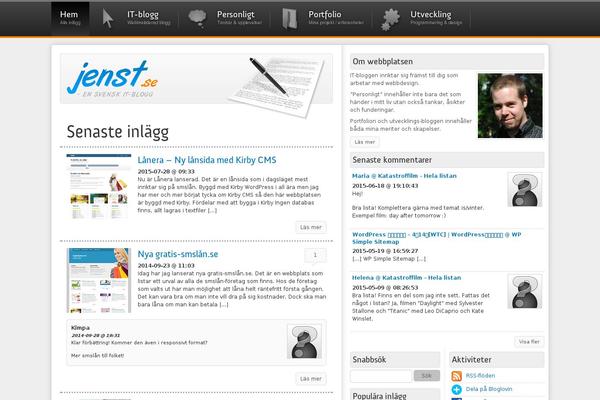Viewport: 600px width, 400px height.
Task: Click timestamp 2015-05-09 @ 08:26:53
Action: [x=385, y=287]
